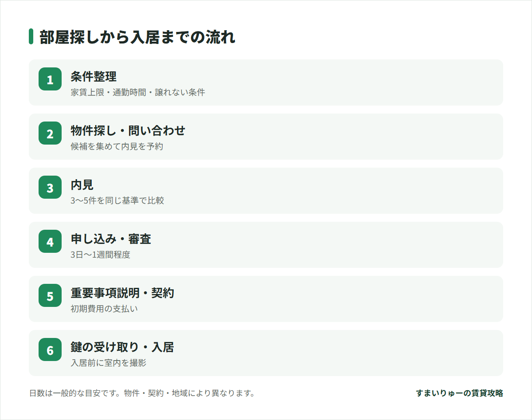Click the step title 鍵の受け取り・入居

pyautogui.click(x=122, y=347)
